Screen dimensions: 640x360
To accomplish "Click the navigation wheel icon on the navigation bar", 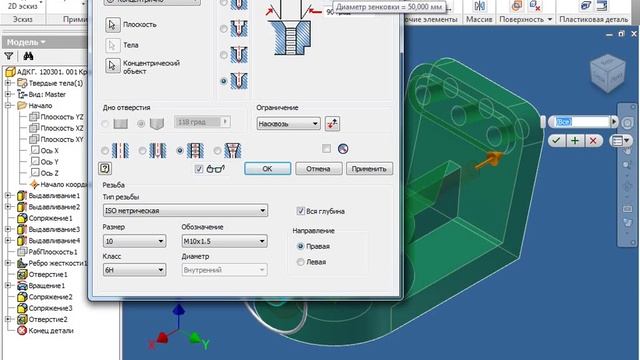I will [x=627, y=122].
